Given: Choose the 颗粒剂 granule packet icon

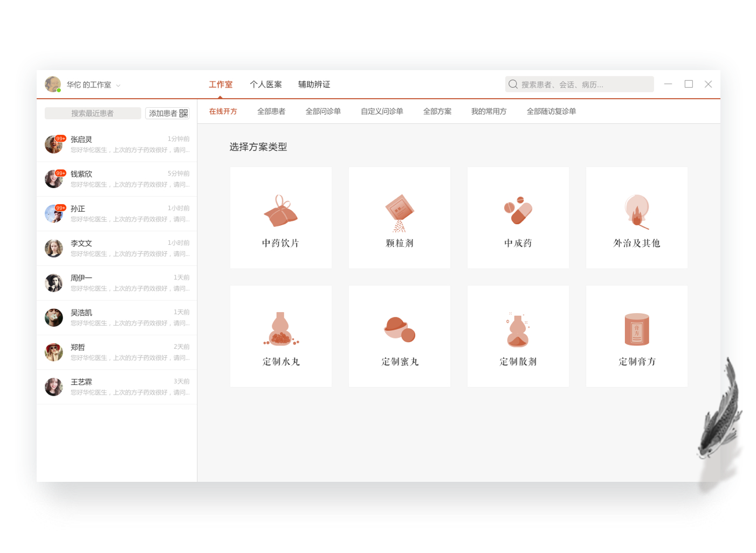Looking at the screenshot, I should (x=399, y=212).
